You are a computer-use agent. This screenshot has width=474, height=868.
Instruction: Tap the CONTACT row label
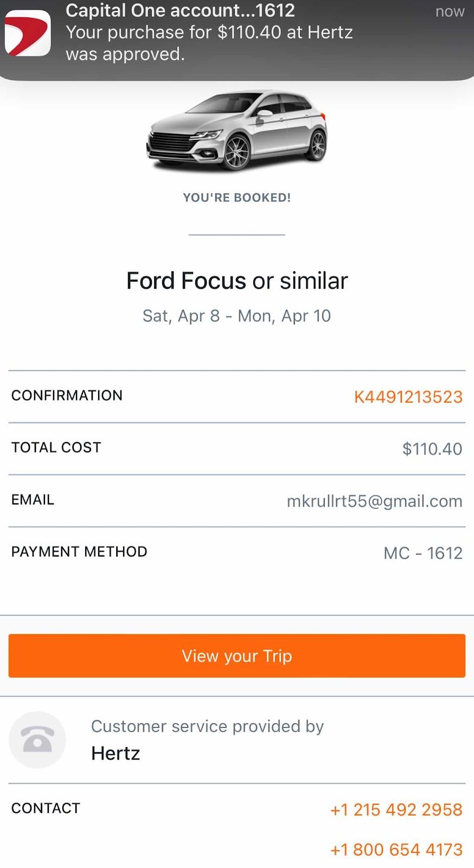click(x=46, y=808)
